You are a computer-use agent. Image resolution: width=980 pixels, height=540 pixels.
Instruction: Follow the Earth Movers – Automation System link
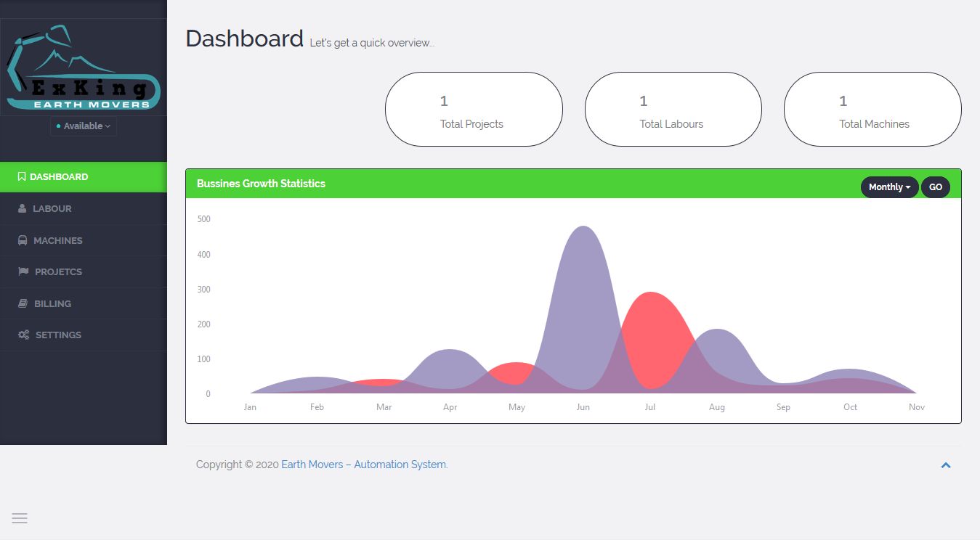pyautogui.click(x=364, y=465)
